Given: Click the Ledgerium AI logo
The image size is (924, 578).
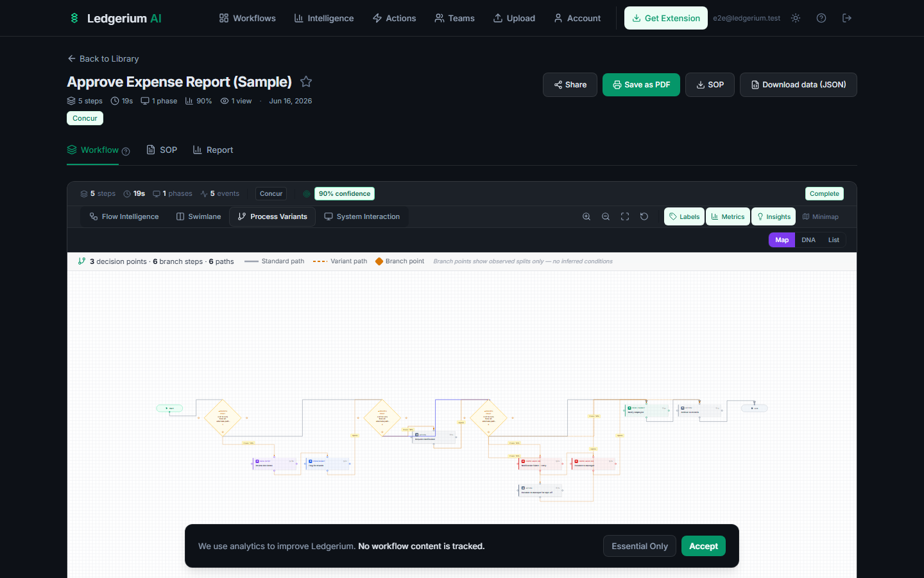Looking at the screenshot, I should point(116,18).
